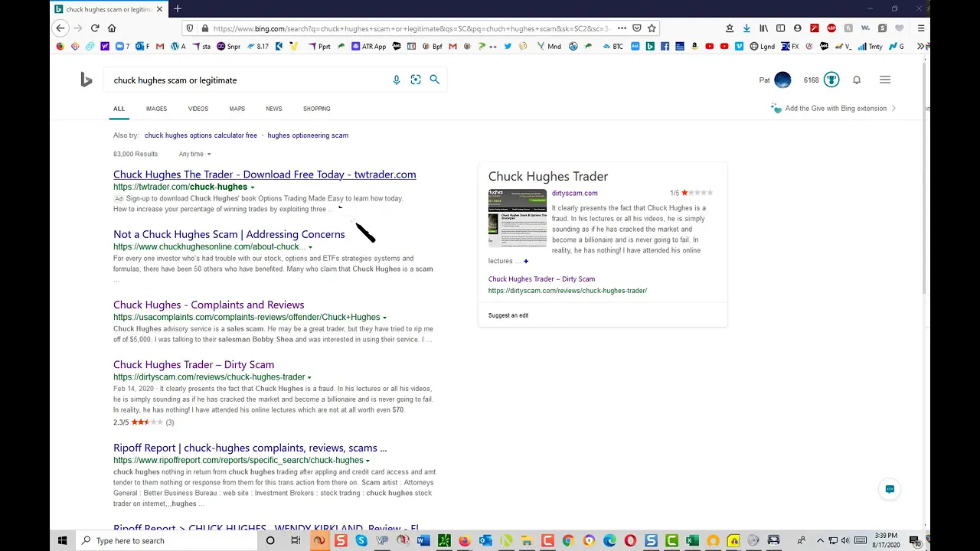Expand dirtyscam URL dropdown arrow
This screenshot has width=980, height=551.
tap(309, 377)
